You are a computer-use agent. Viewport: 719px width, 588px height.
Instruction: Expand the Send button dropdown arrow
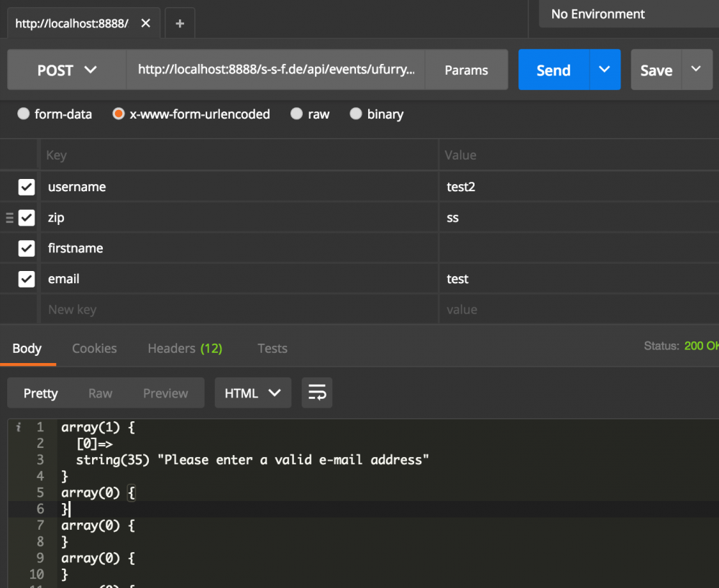605,70
